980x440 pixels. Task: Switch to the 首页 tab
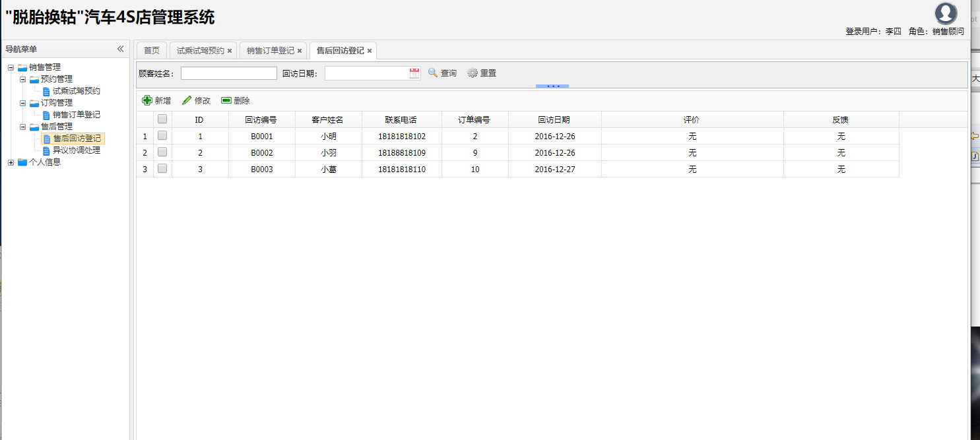[x=152, y=51]
